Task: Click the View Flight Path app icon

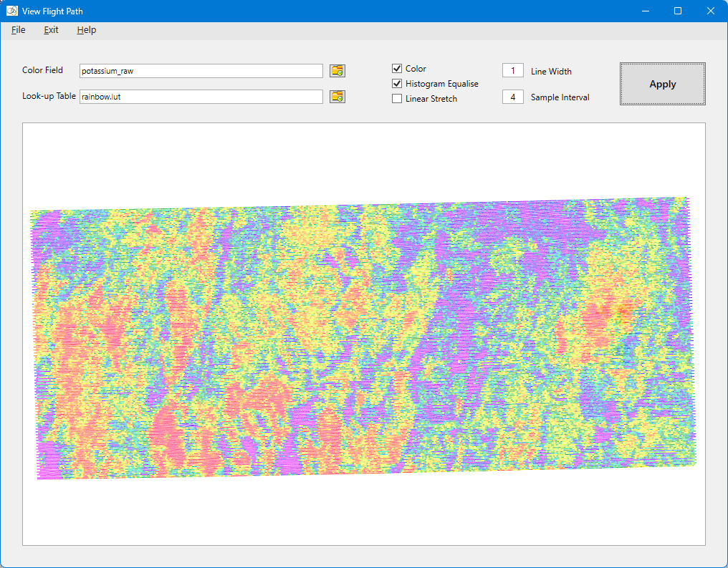Action: tap(12, 11)
